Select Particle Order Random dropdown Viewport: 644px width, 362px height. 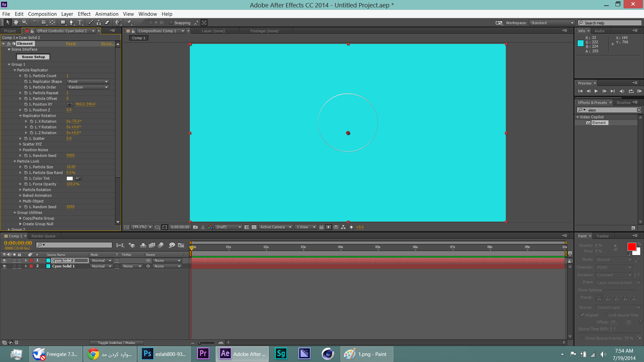[87, 87]
